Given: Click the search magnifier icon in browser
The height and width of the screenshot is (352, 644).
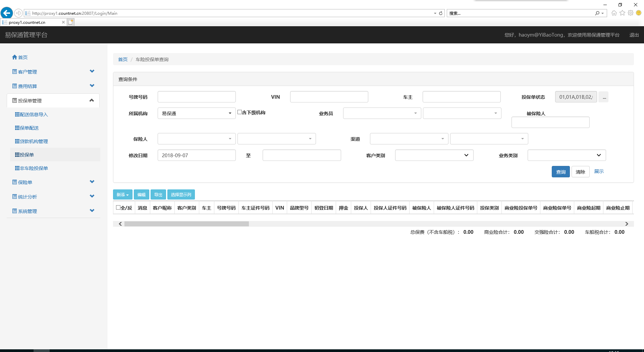Looking at the screenshot, I should pyautogui.click(x=597, y=13).
